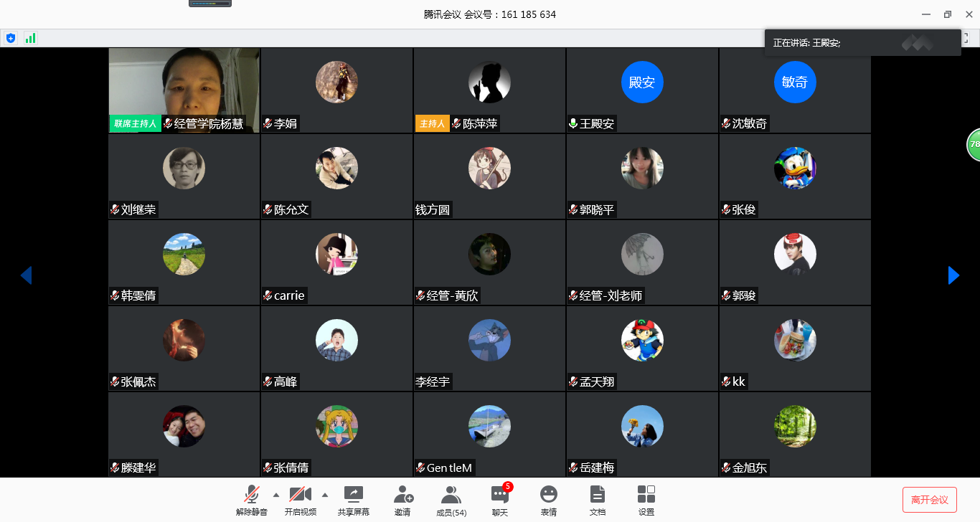The width and height of the screenshot is (980, 522).
Task: Click the Share Screen (共享屏幕) icon
Action: pyautogui.click(x=353, y=495)
